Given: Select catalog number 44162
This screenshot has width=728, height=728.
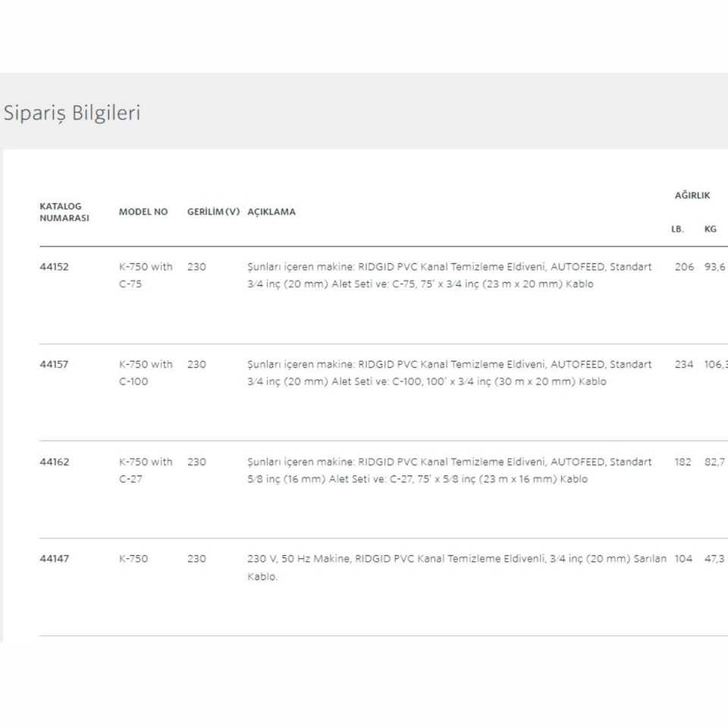Looking at the screenshot, I should click(x=54, y=462).
